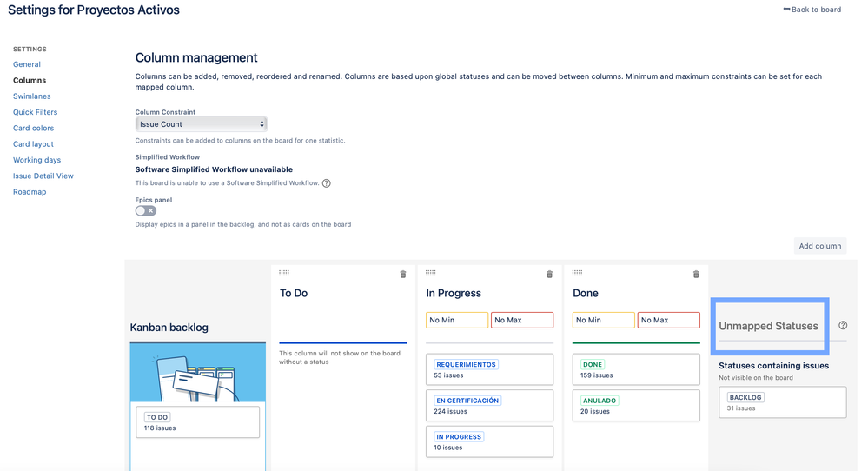The image size is (868, 471).
Task: Select the EN CERTIFICACIÓN status card
Action: [489, 406]
